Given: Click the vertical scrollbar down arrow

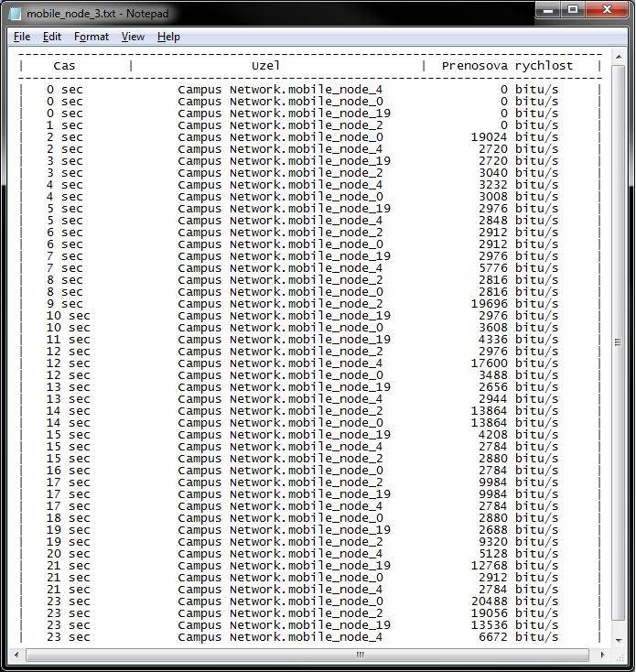Looking at the screenshot, I should [618, 640].
